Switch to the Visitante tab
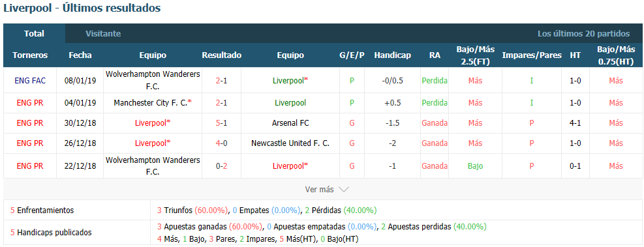The image size is (644, 247). tap(103, 34)
